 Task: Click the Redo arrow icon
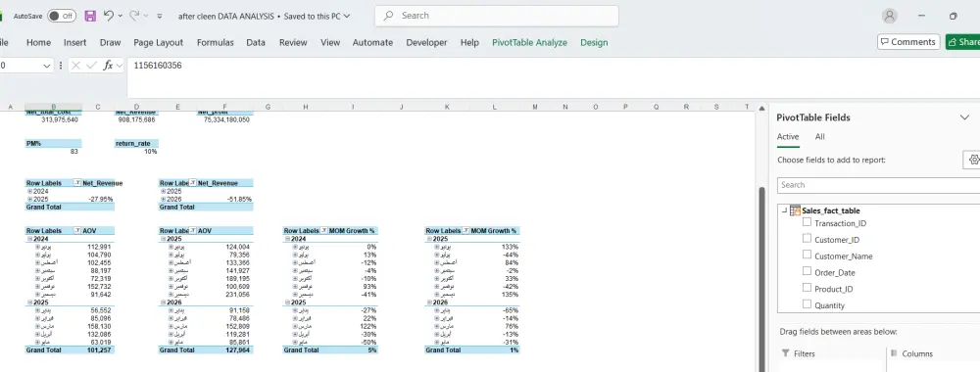pyautogui.click(x=135, y=16)
